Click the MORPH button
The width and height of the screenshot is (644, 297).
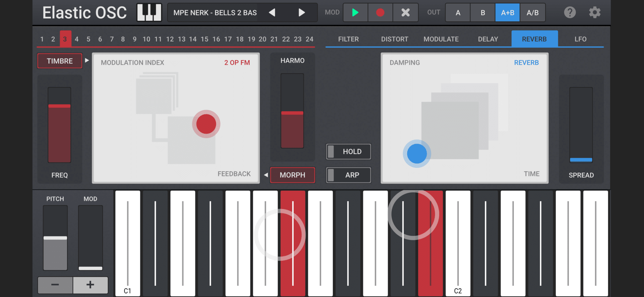[x=292, y=175]
